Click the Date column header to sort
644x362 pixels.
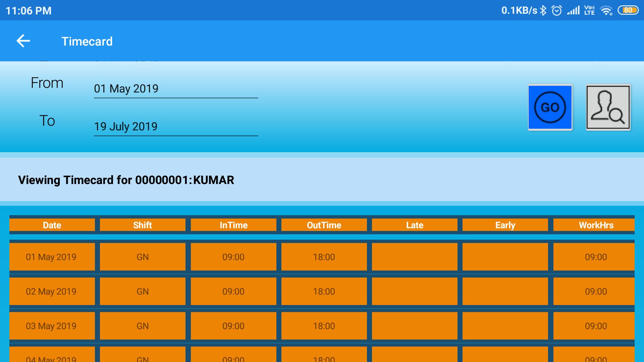point(51,225)
